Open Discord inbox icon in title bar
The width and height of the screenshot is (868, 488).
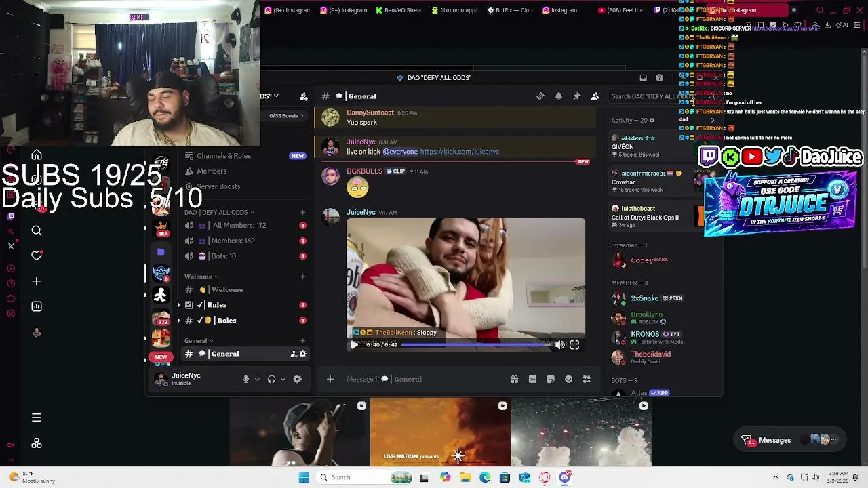[643, 78]
